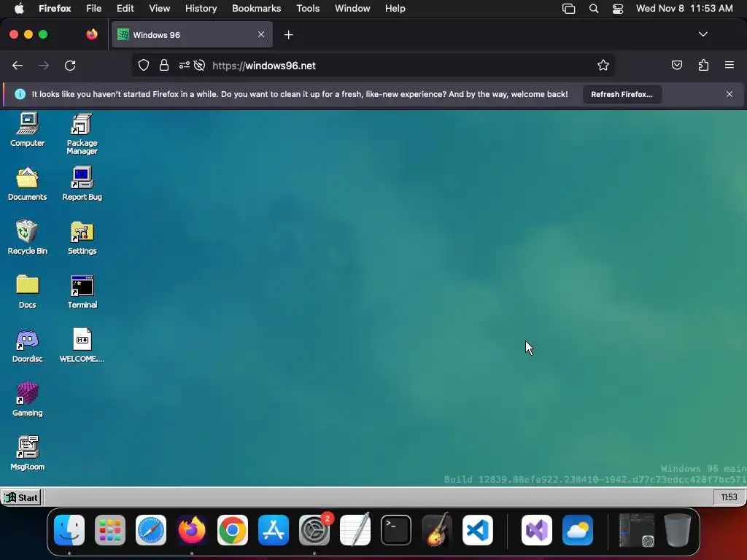Reload the page with the refresh icon
This screenshot has height=560, width=747.
pyautogui.click(x=70, y=66)
